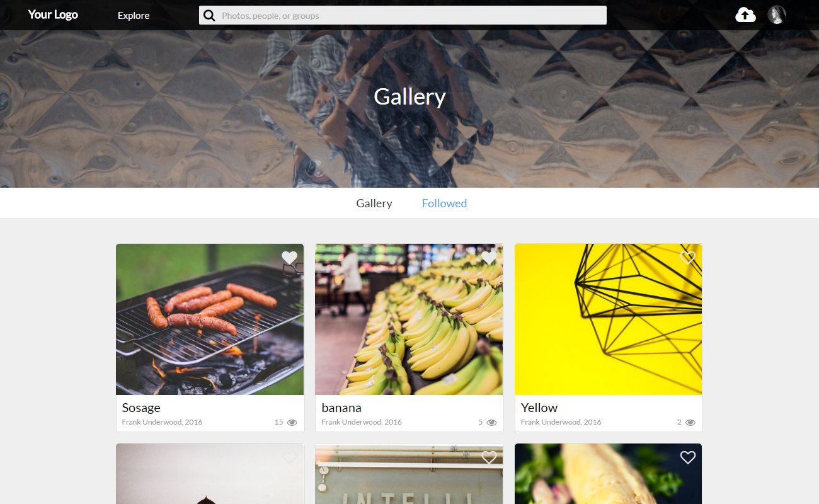Screen dimensions: 819x504
Task: Toggle the heart on banana photo
Action: (x=489, y=258)
